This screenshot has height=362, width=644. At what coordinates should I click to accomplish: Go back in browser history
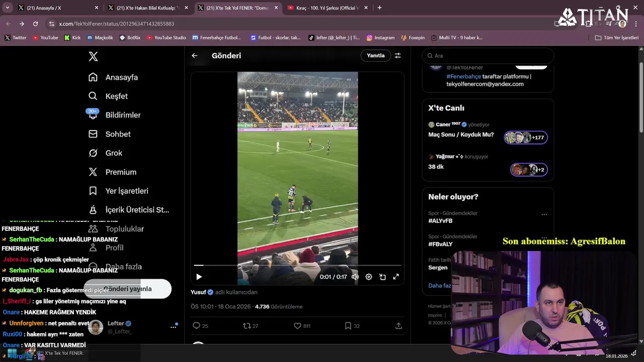click(x=8, y=24)
